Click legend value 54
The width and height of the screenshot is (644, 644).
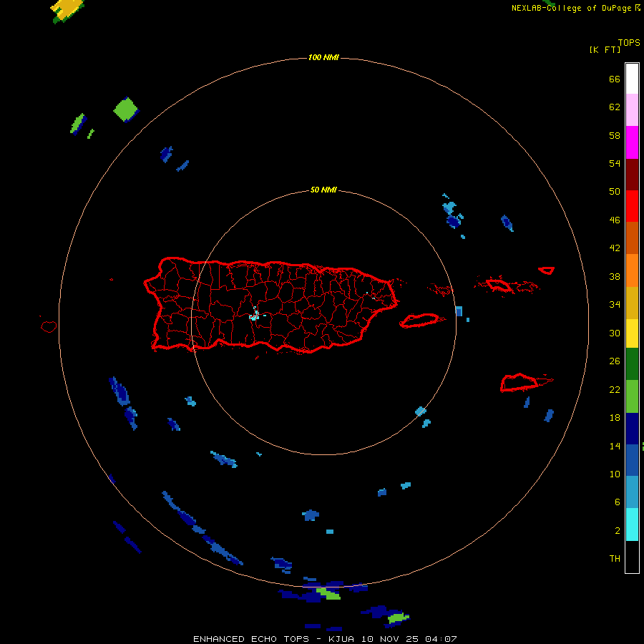coord(615,163)
